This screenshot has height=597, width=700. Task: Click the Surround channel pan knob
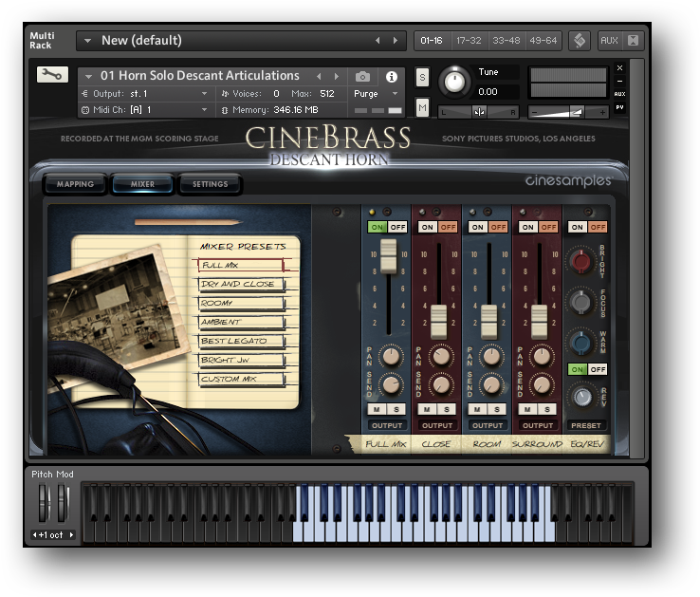tap(542, 356)
